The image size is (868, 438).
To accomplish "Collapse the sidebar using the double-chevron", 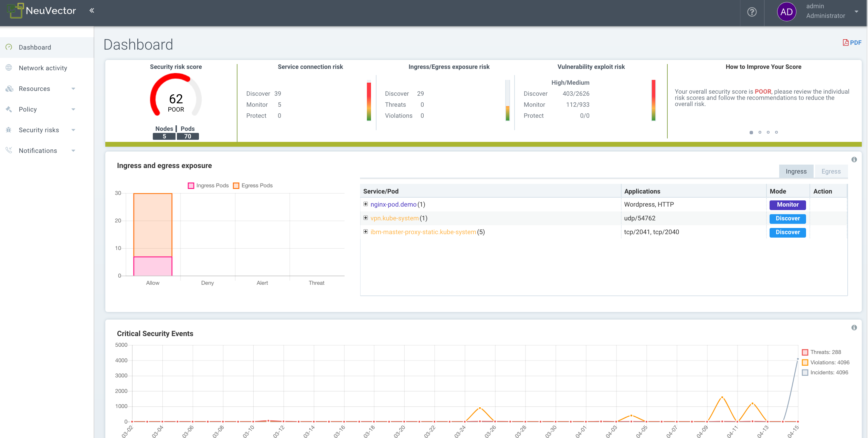I will (92, 10).
